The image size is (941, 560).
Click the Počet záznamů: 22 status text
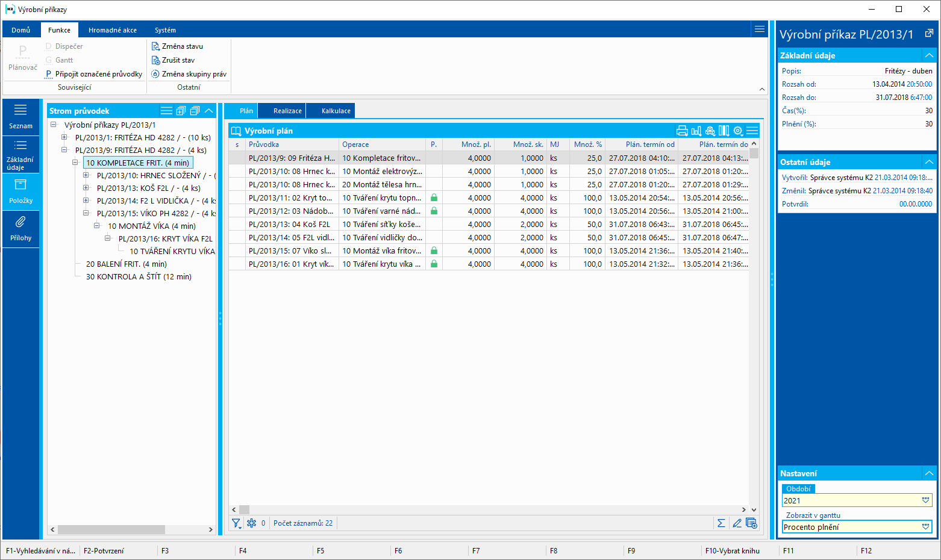click(303, 523)
